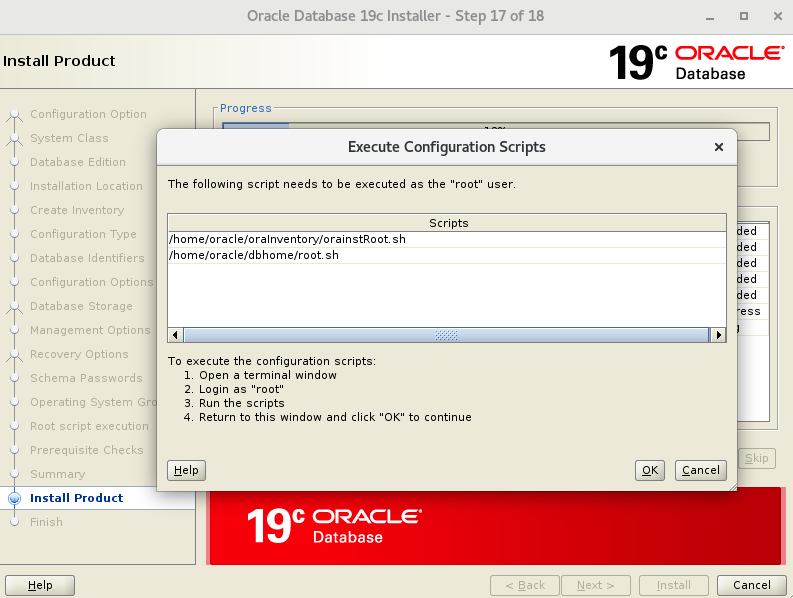793x598 pixels.
Task: Click the "Login as root" instruction text
Action: 241,389
